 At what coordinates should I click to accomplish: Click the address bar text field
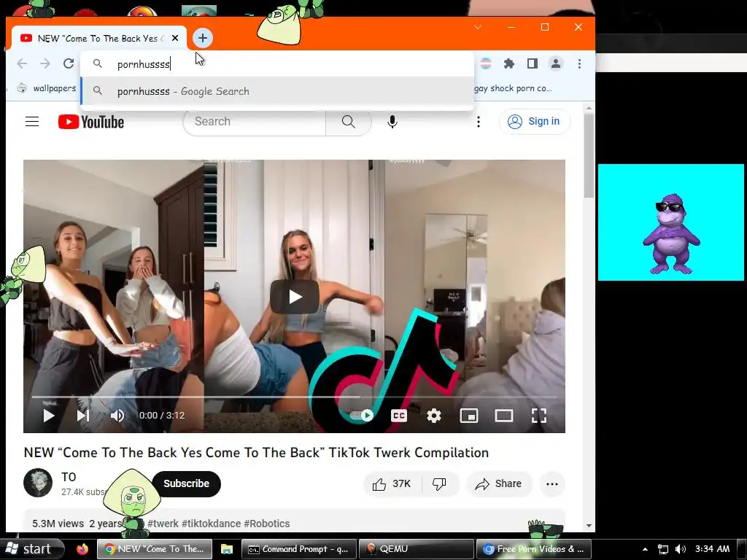tap(277, 64)
